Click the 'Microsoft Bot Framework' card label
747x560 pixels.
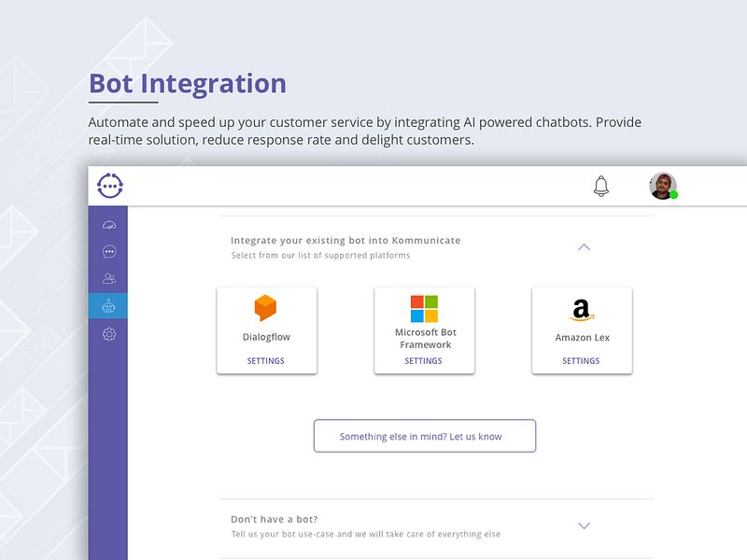426,339
